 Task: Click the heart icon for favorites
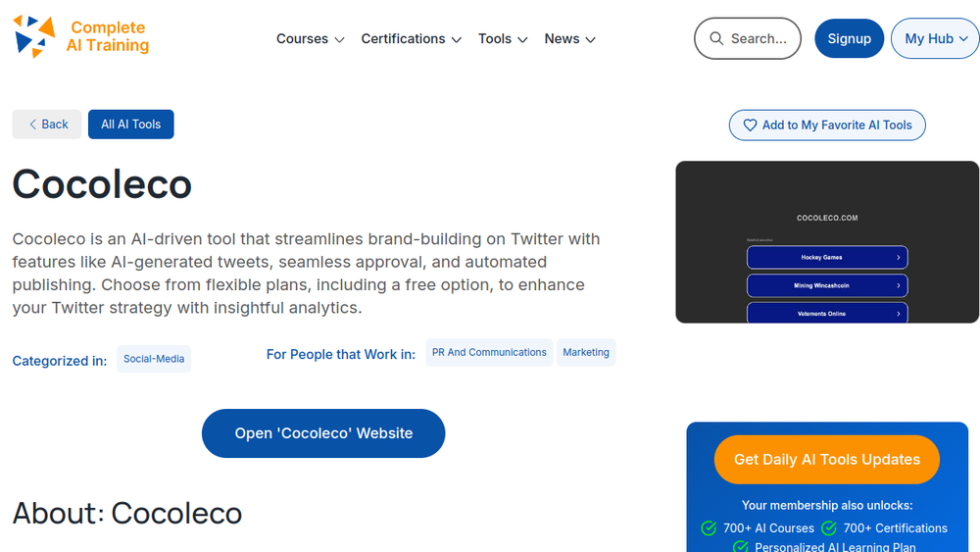[x=750, y=125]
